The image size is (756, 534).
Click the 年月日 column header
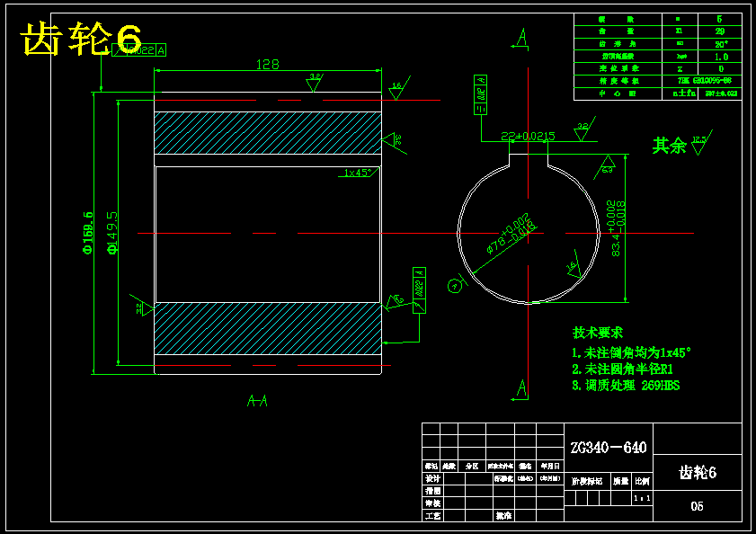[x=550, y=466]
